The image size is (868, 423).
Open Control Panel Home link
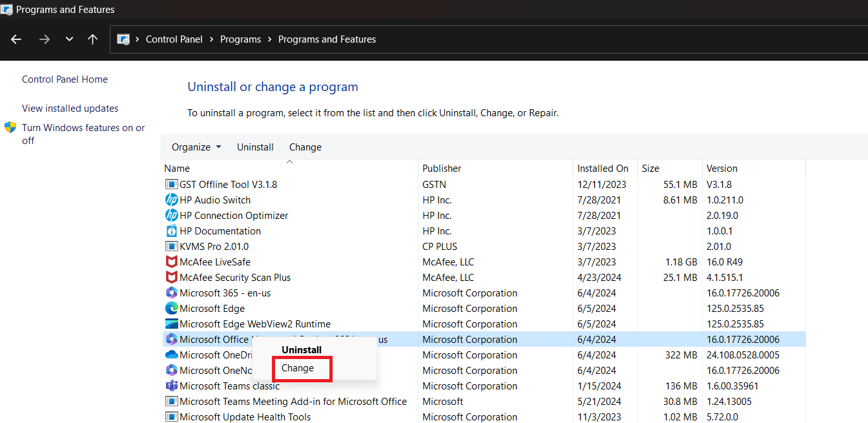click(x=65, y=79)
